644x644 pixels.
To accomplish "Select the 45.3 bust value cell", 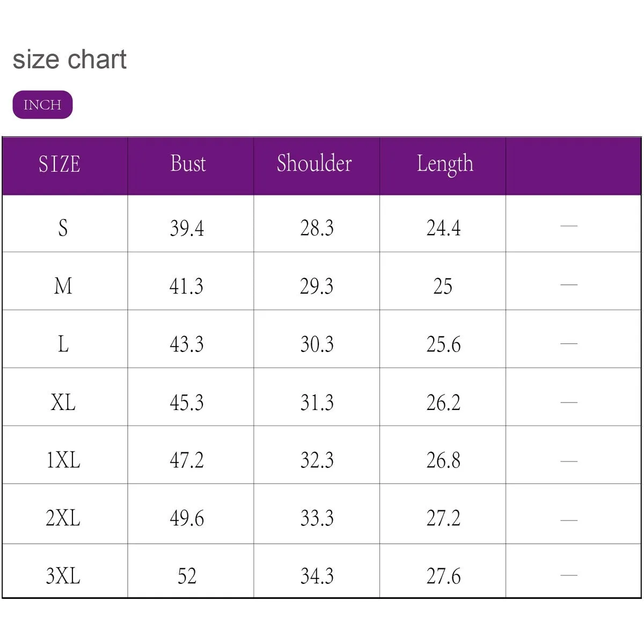I will coord(187,402).
